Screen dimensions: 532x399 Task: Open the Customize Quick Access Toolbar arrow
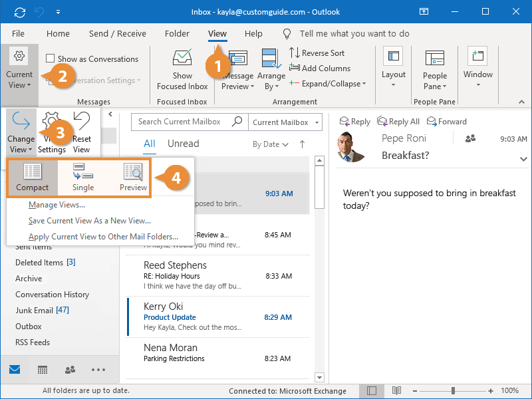(58, 12)
